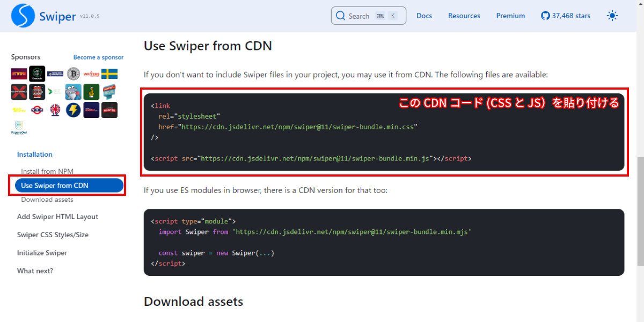Select Installation in the sidebar
This screenshot has height=322, width=644.
coord(35,155)
